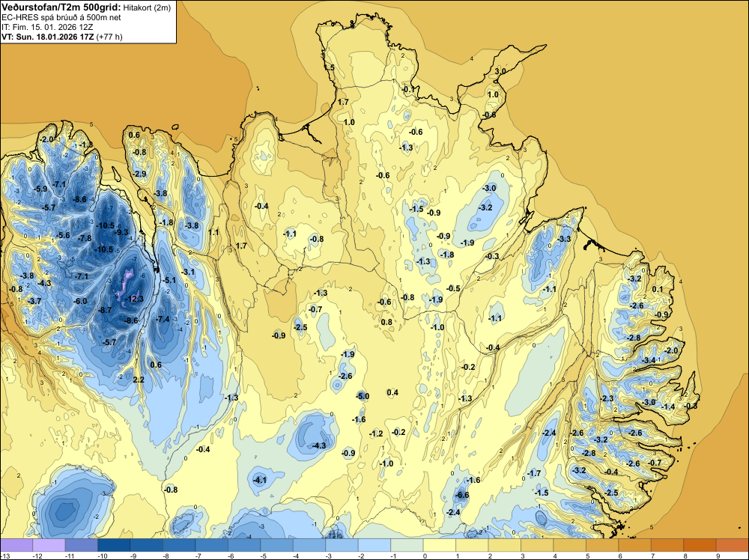Click the -8.7 temperature label
Viewport: 749px width, 560px height.
tap(105, 310)
